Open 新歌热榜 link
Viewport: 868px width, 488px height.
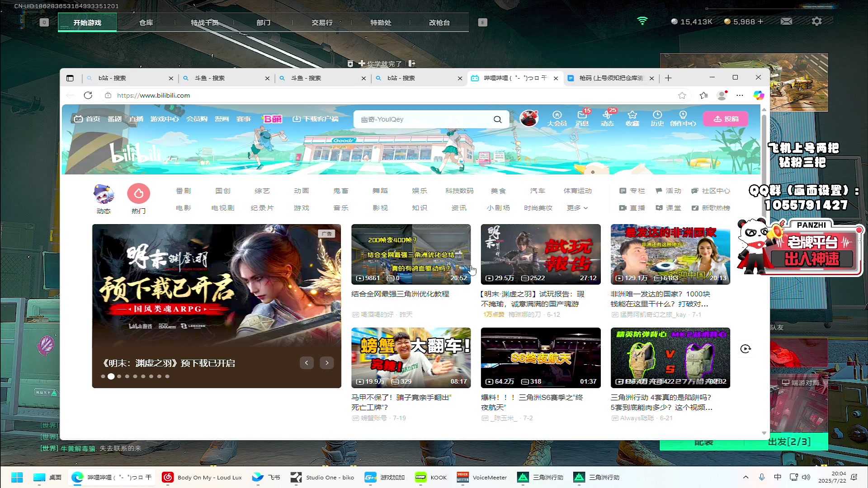[711, 208]
